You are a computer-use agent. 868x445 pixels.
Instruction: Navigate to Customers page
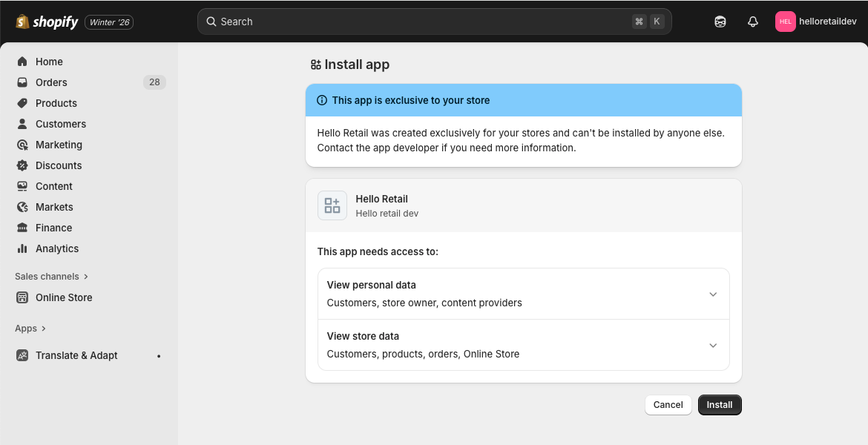(60, 124)
